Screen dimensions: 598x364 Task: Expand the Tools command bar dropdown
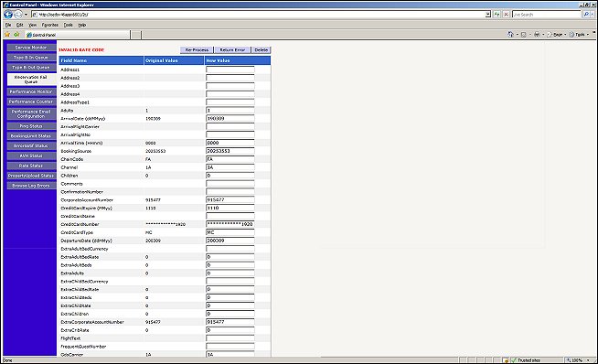579,35
